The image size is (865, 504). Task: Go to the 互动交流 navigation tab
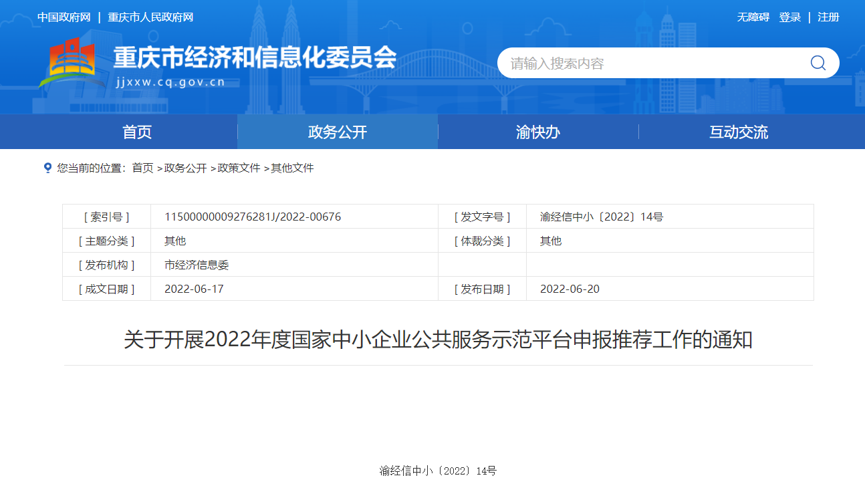click(x=739, y=132)
